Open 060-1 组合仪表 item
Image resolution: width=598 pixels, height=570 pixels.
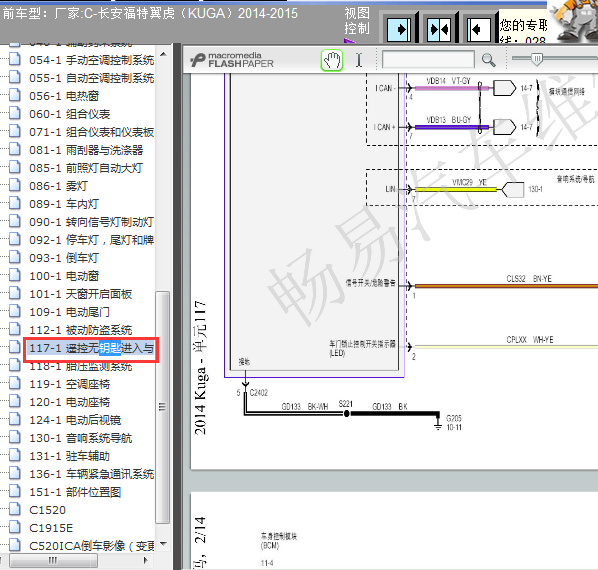pos(70,114)
